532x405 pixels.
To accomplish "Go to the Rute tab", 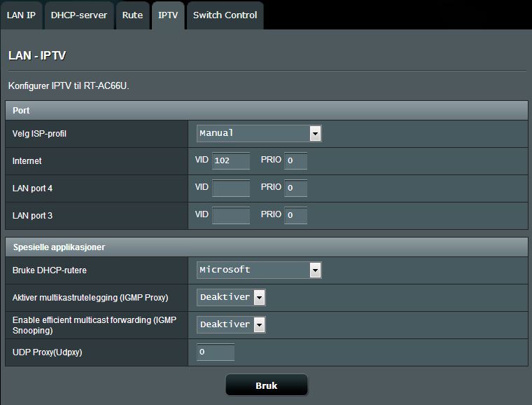I will tap(133, 15).
